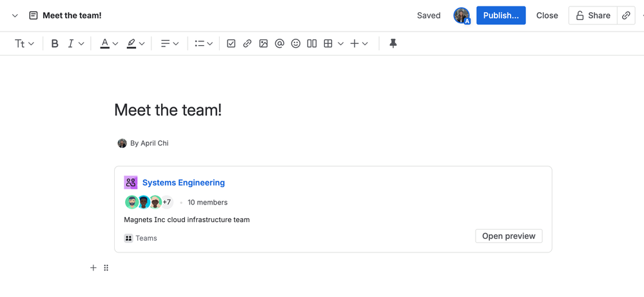
Task: Click the text color A icon
Action: point(104,43)
